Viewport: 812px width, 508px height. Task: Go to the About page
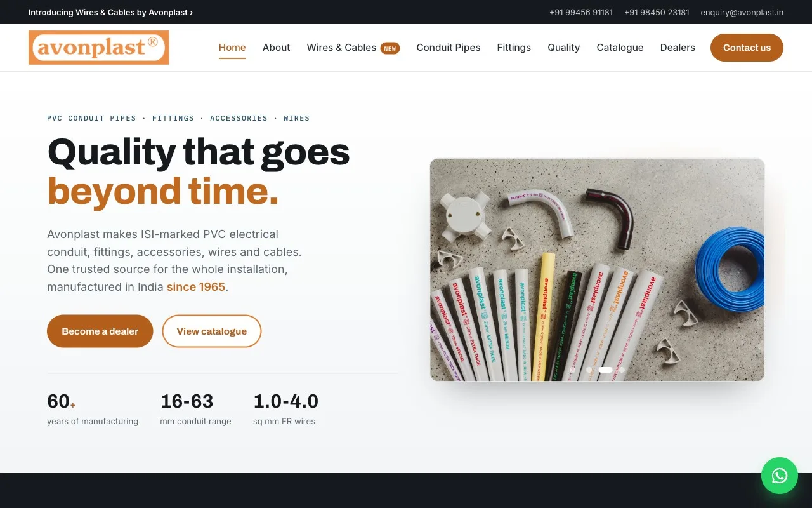click(x=277, y=48)
